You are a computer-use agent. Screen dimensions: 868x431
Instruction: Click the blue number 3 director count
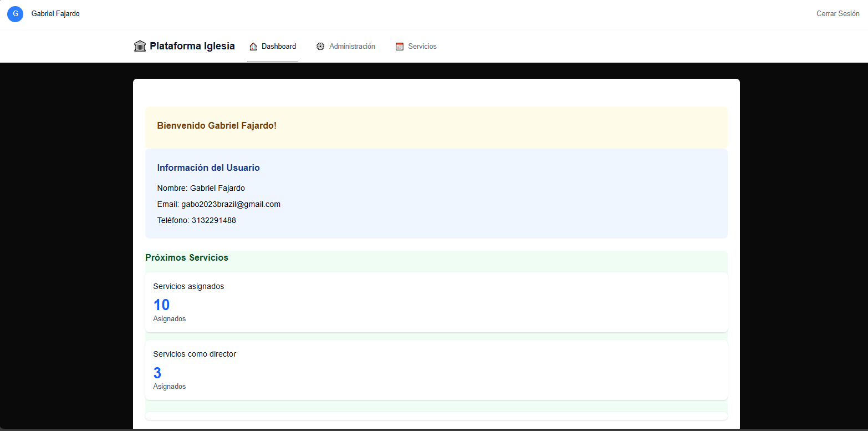157,373
